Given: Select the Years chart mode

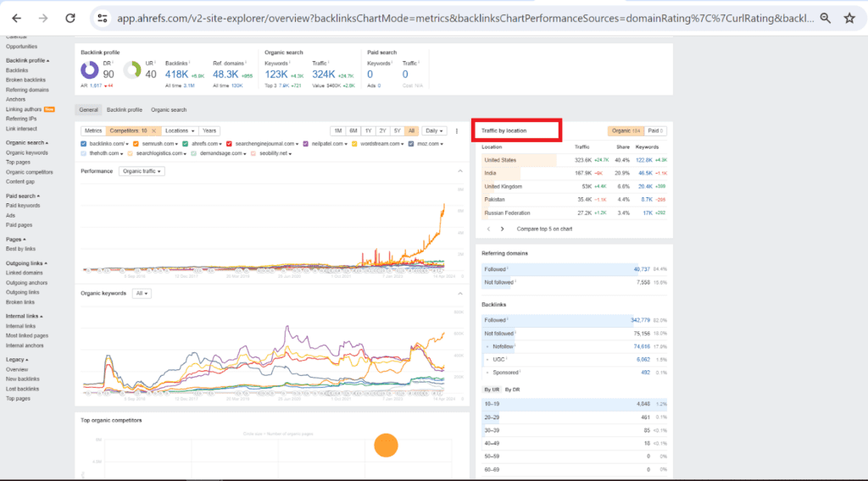Looking at the screenshot, I should point(209,131).
